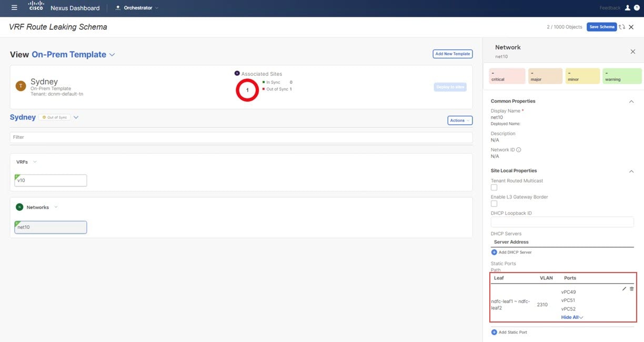Click the Server Address column header
This screenshot has height=342, width=644.
point(511,242)
